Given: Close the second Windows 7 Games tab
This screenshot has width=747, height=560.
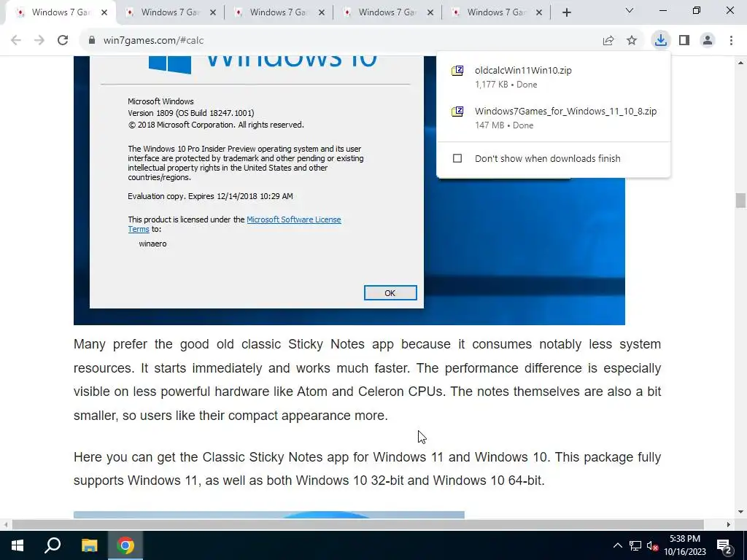Looking at the screenshot, I should point(213,13).
